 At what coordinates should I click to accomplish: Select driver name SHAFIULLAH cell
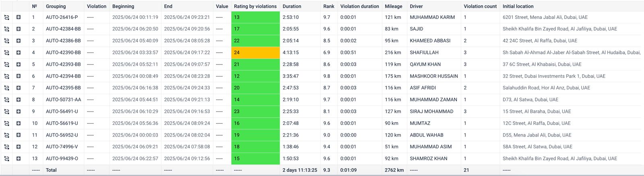click(424, 53)
